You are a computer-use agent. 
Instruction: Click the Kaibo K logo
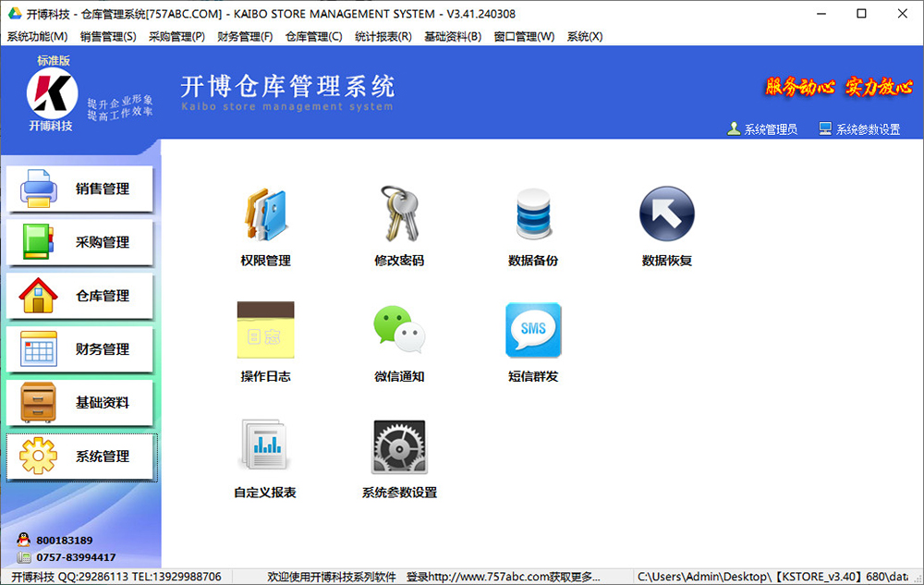tap(52, 93)
